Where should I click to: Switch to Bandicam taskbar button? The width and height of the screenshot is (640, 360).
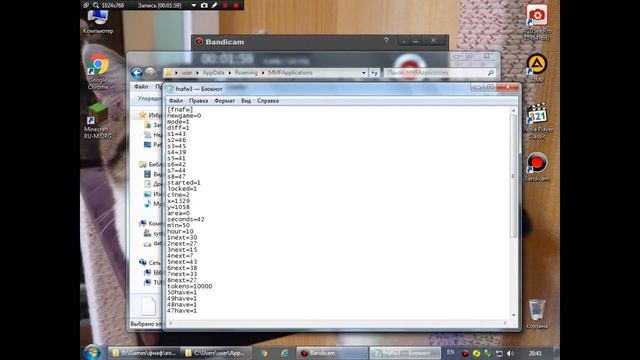tap(332, 353)
